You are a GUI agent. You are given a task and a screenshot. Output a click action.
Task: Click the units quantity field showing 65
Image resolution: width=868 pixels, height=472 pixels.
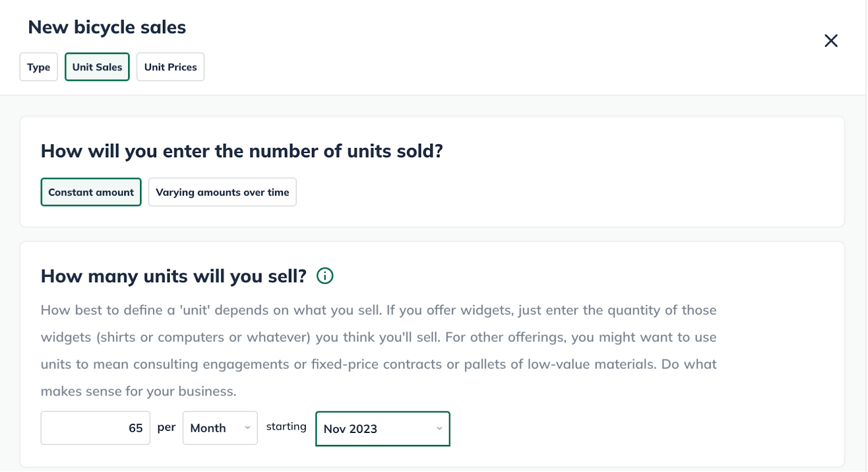[95, 428]
